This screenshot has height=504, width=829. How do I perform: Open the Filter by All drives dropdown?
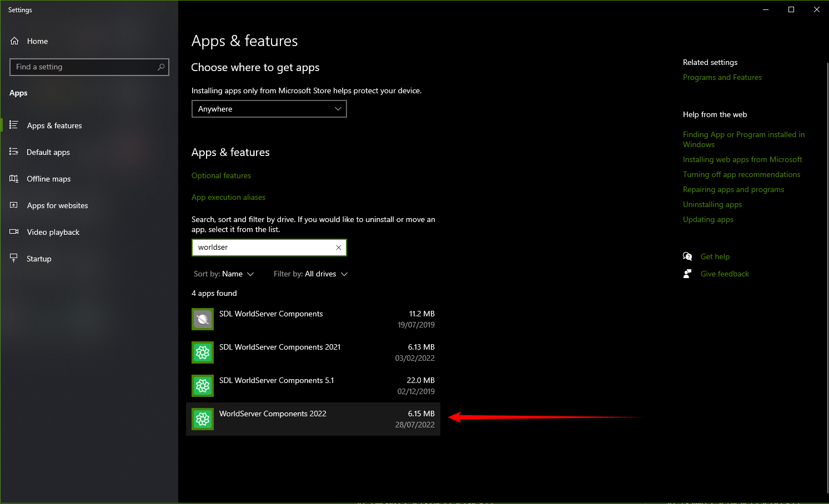point(310,274)
